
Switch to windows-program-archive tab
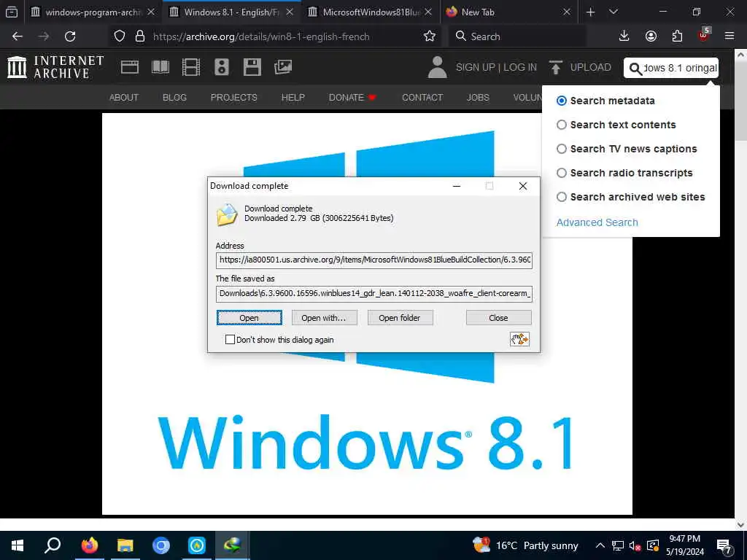coord(93,12)
